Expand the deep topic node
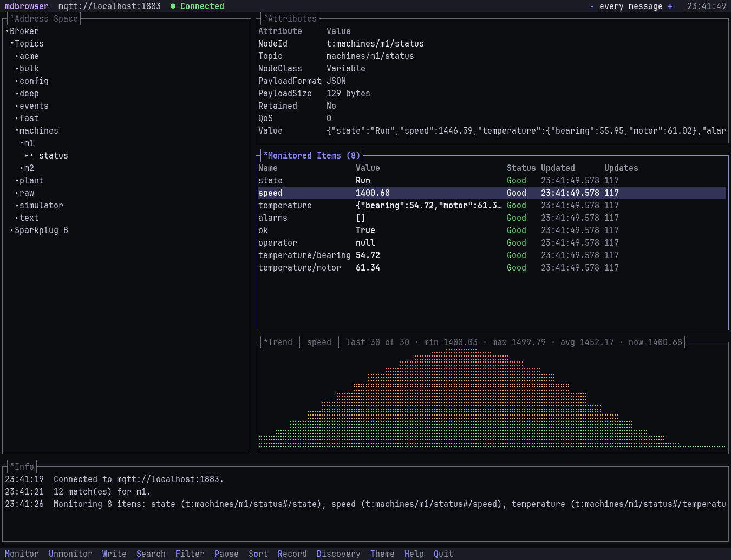Viewport: 731px width, 560px height. (x=17, y=94)
